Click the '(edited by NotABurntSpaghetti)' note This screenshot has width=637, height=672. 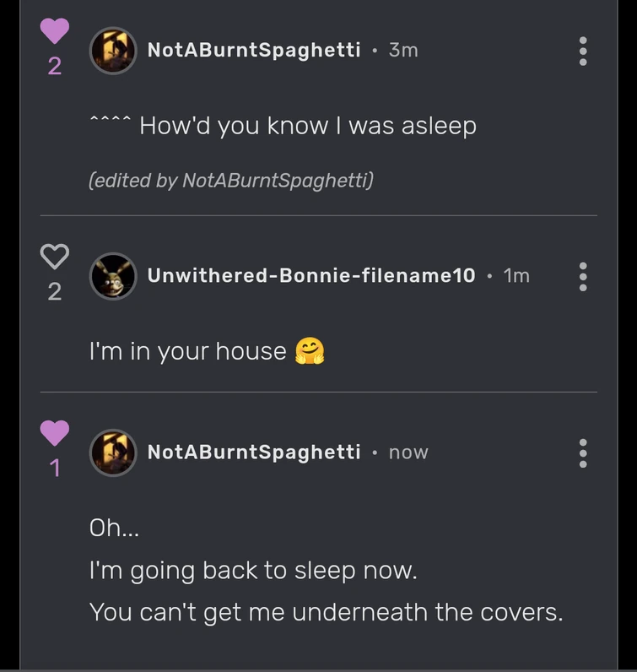click(x=230, y=180)
